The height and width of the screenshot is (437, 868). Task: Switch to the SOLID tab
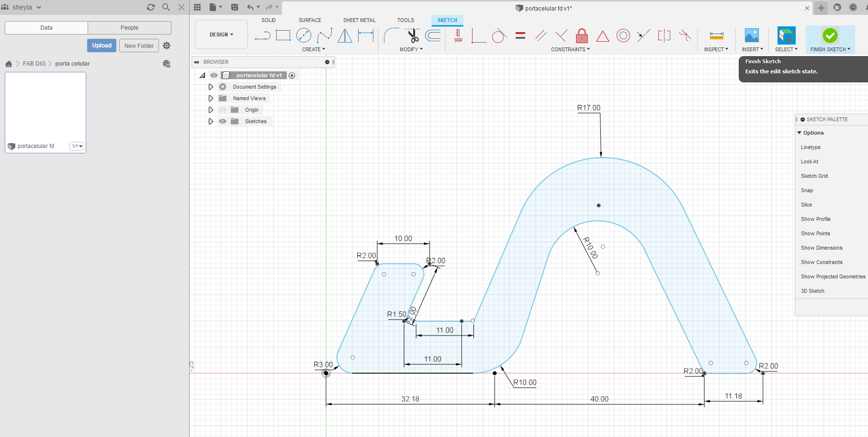pos(269,20)
